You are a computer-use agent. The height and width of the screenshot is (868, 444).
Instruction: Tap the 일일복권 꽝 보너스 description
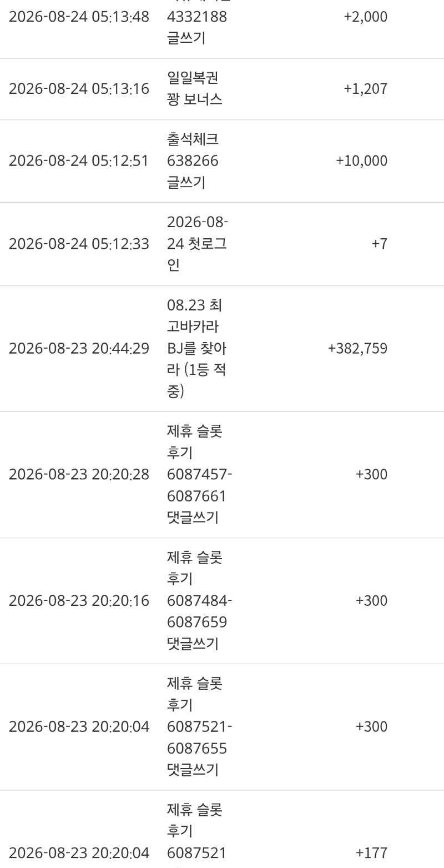[x=195, y=89]
